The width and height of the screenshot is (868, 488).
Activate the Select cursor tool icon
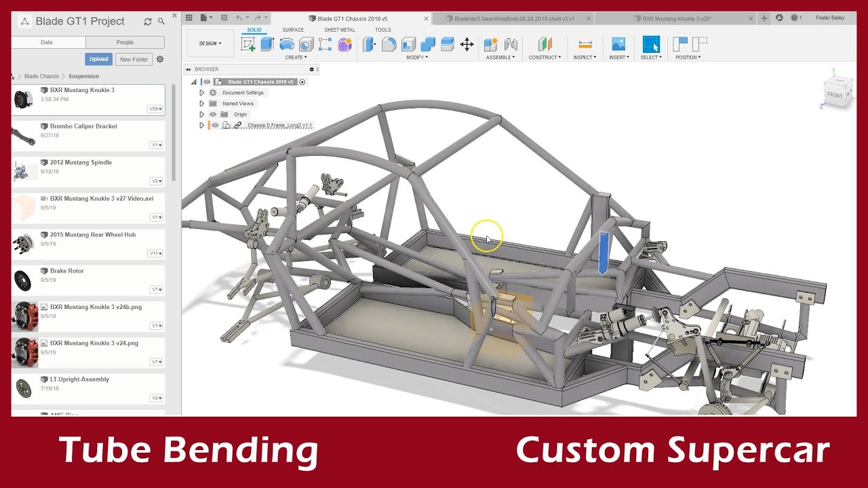coord(651,45)
